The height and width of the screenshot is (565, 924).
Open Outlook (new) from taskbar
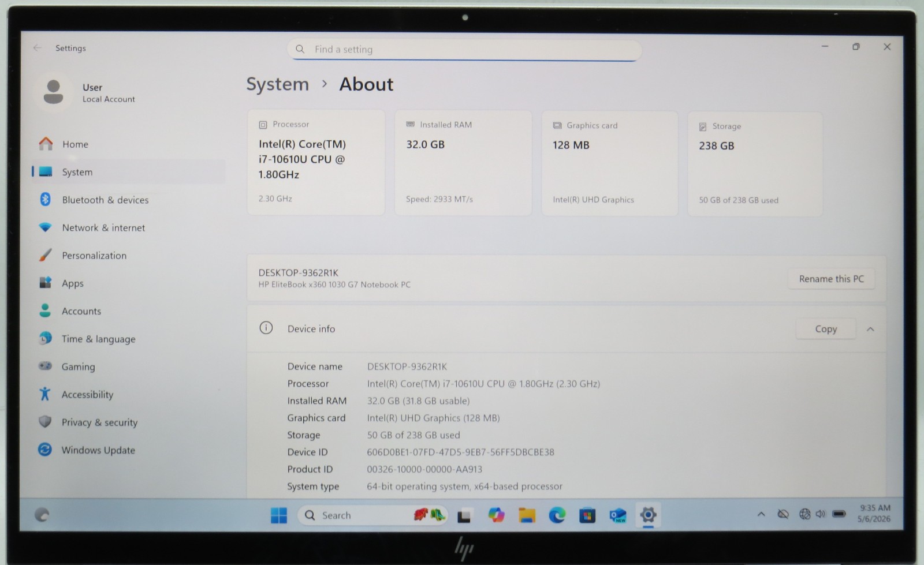618,515
